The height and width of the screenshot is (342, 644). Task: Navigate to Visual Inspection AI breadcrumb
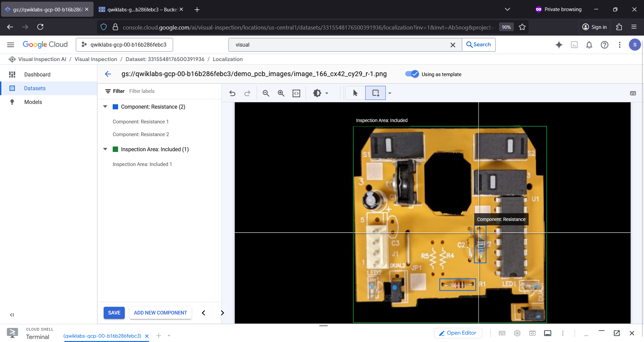click(42, 59)
